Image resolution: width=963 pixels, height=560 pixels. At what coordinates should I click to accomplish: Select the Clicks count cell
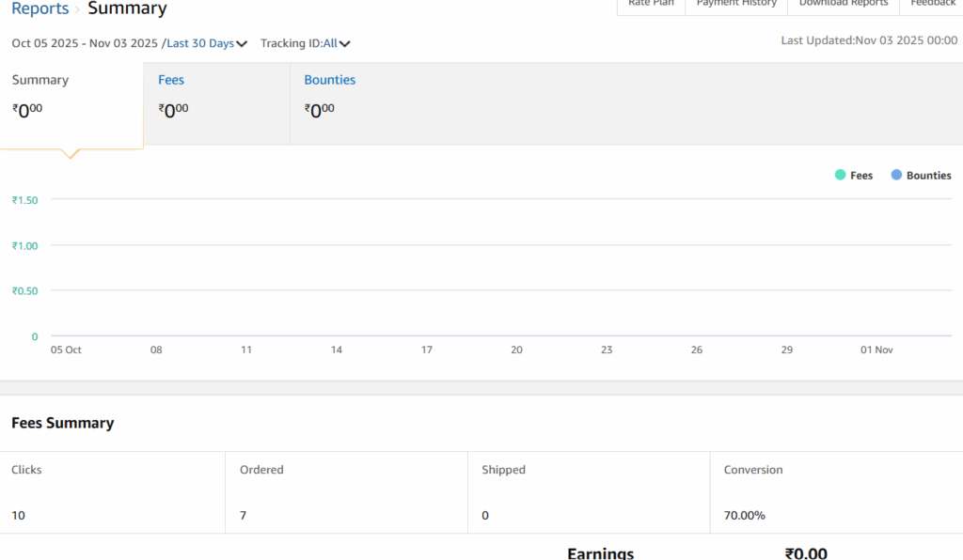(17, 515)
